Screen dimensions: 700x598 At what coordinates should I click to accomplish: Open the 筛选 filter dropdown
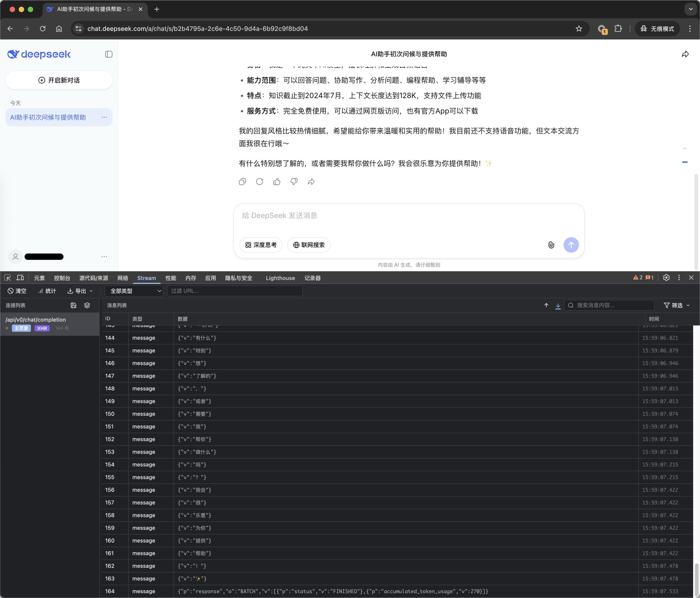(x=677, y=305)
